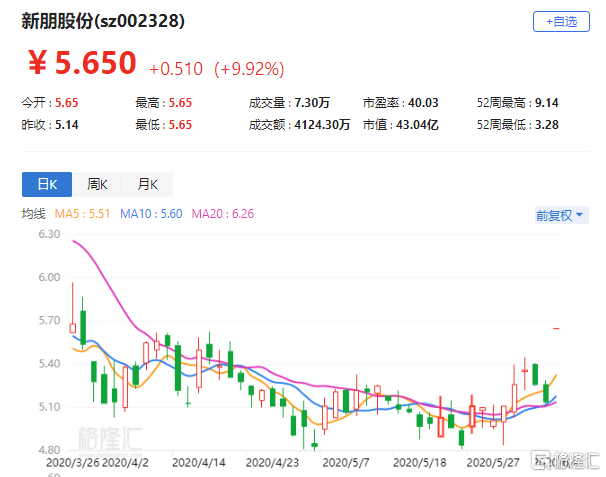The height and width of the screenshot is (477, 606).
Task: Click the 成交额 turnover 4124.30万
Action: (322, 125)
